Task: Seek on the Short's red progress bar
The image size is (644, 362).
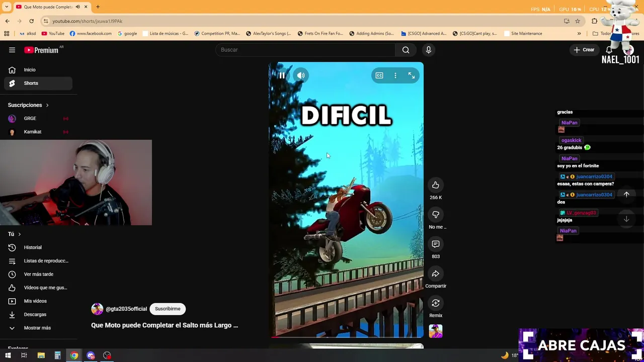Action: [346, 337]
